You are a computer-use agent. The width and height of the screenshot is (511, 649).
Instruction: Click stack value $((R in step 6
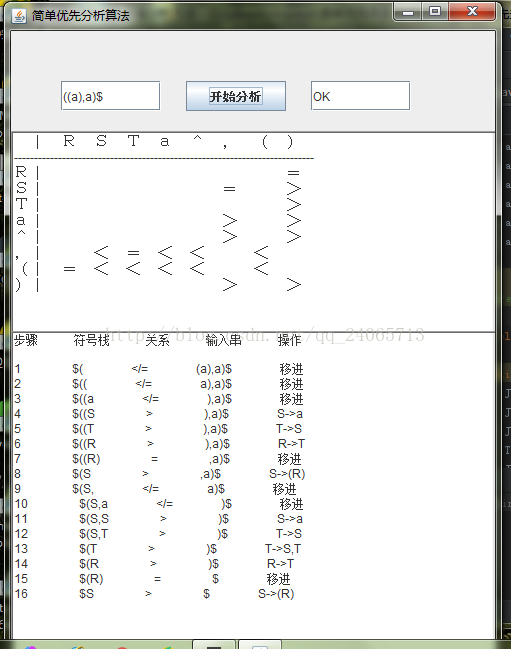coord(84,444)
